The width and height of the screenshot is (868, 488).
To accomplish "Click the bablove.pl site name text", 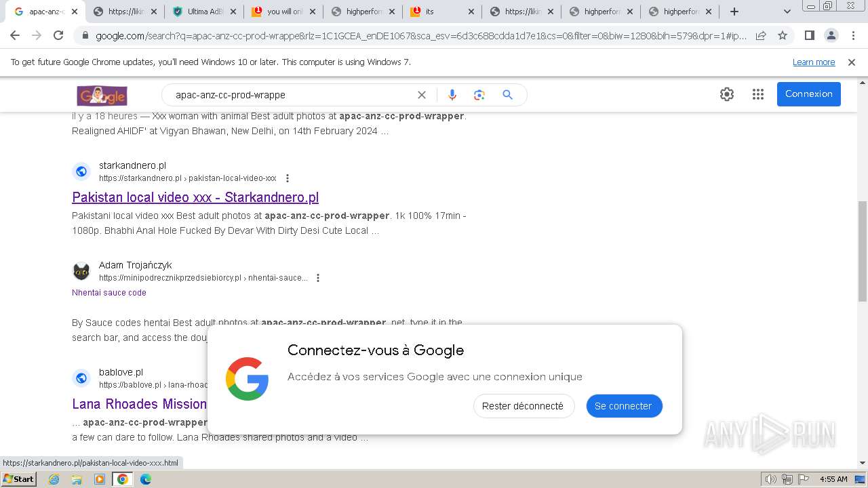I will pyautogui.click(x=121, y=372).
